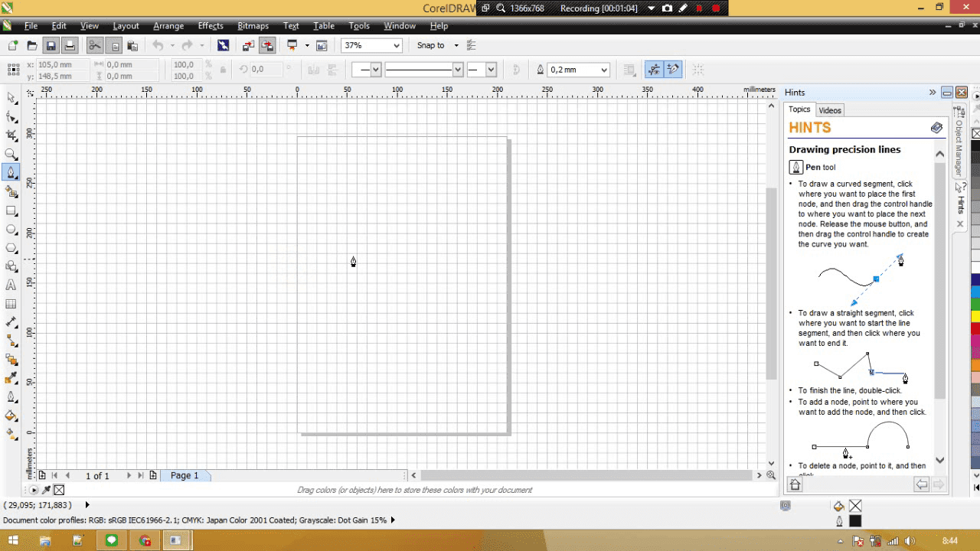Activate the Text tool

(11, 285)
